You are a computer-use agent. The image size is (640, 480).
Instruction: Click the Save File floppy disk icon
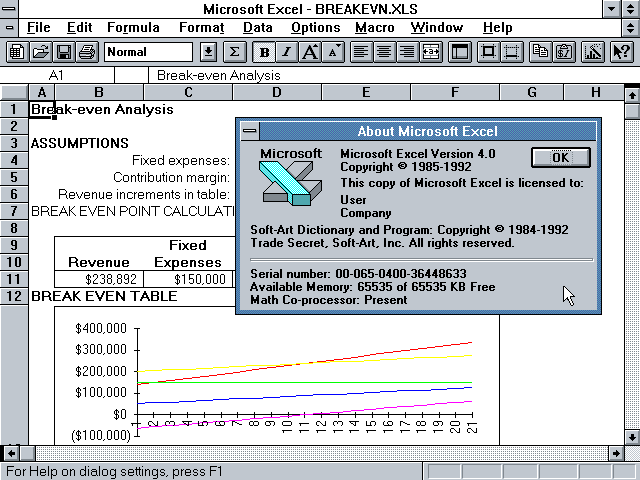tap(64, 52)
